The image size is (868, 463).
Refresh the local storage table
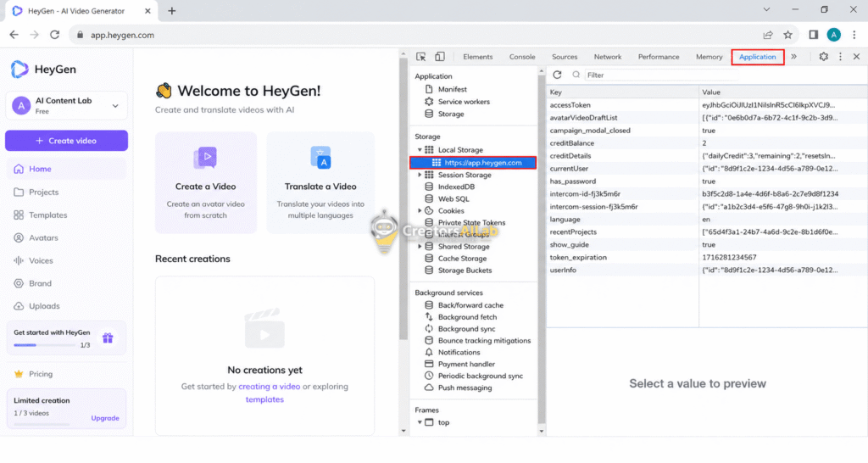557,75
